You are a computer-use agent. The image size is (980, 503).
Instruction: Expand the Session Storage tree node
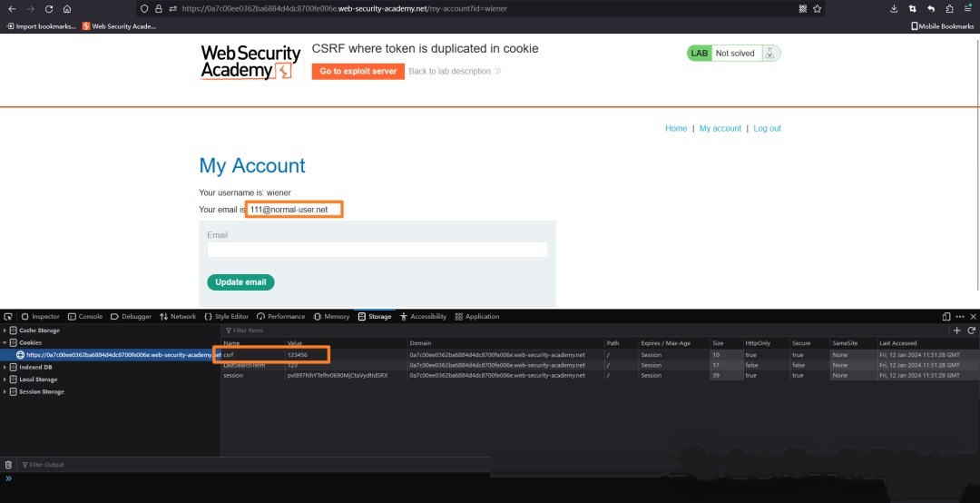coord(5,391)
